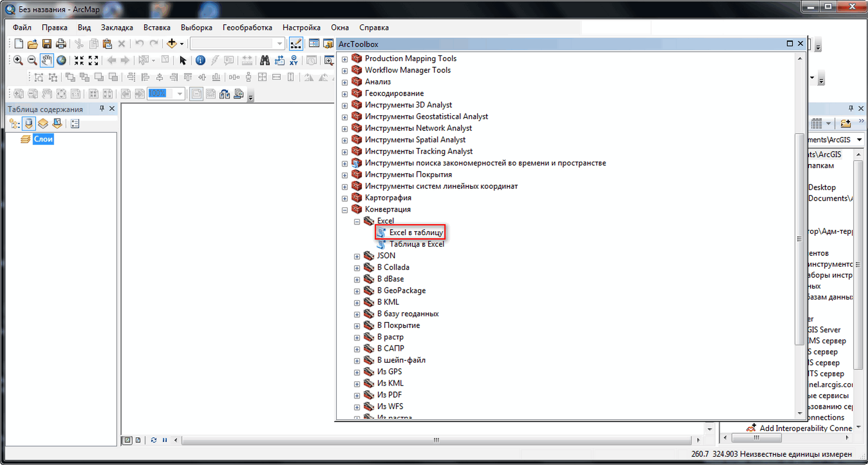Click the Editor toolbar icon
This screenshot has width=868, height=465.
click(x=296, y=43)
